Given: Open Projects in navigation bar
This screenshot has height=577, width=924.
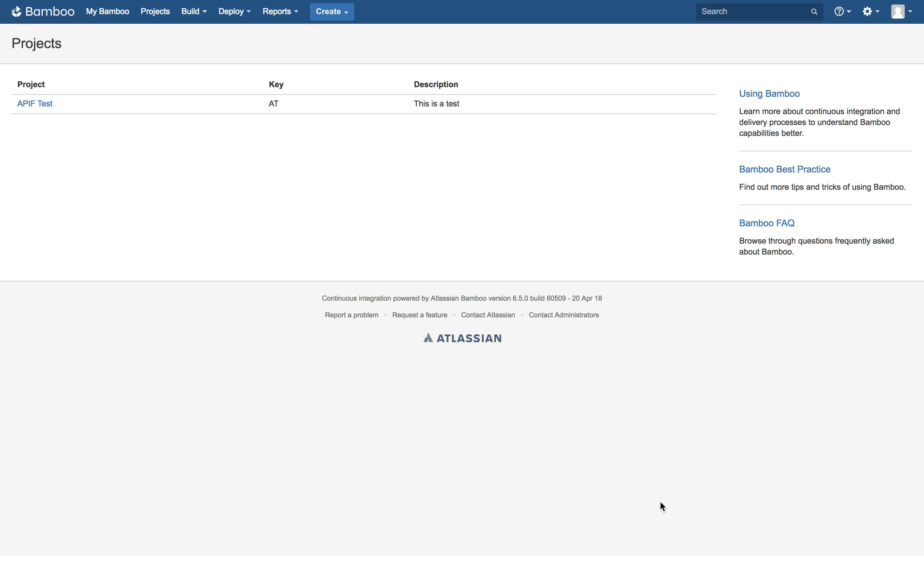Looking at the screenshot, I should 155,12.
